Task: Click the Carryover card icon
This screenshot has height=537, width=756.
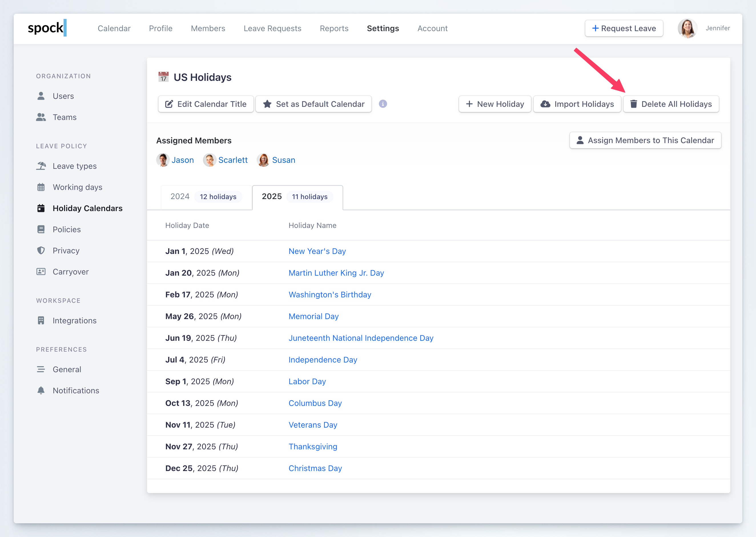Action: coord(41,272)
